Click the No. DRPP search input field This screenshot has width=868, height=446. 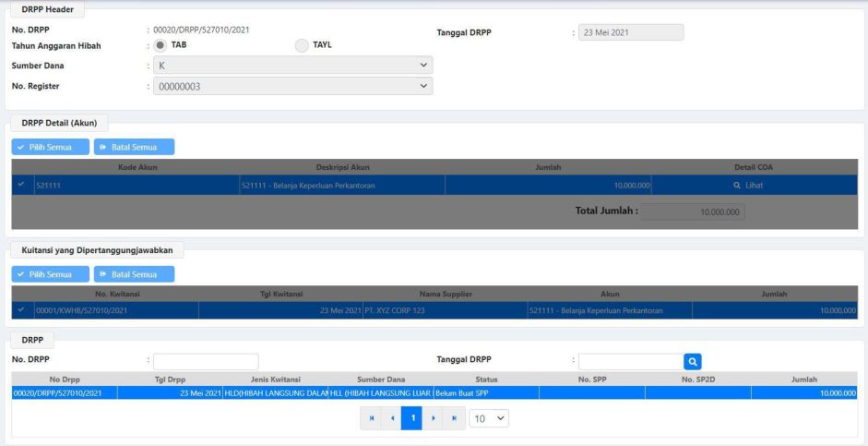coord(206,362)
